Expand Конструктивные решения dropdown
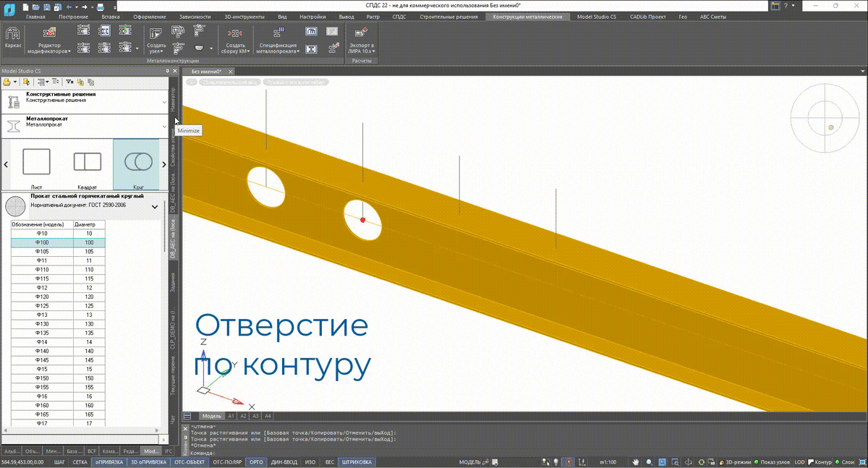The image size is (868, 468). pyautogui.click(x=164, y=103)
